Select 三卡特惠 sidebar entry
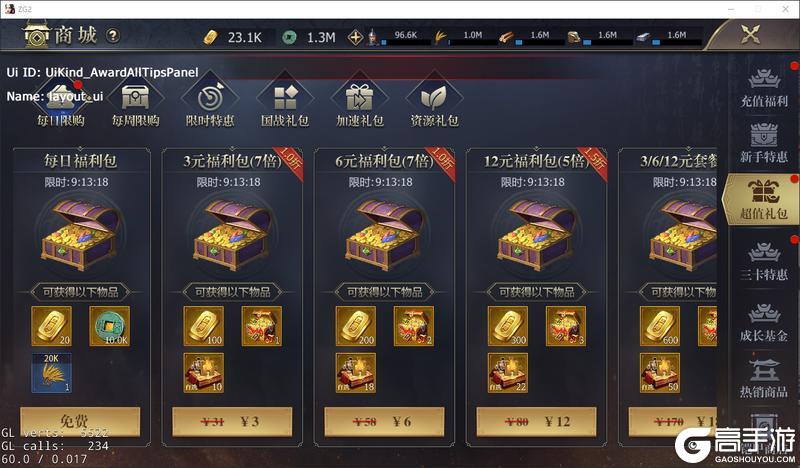The width and height of the screenshot is (800, 468). tap(764, 261)
